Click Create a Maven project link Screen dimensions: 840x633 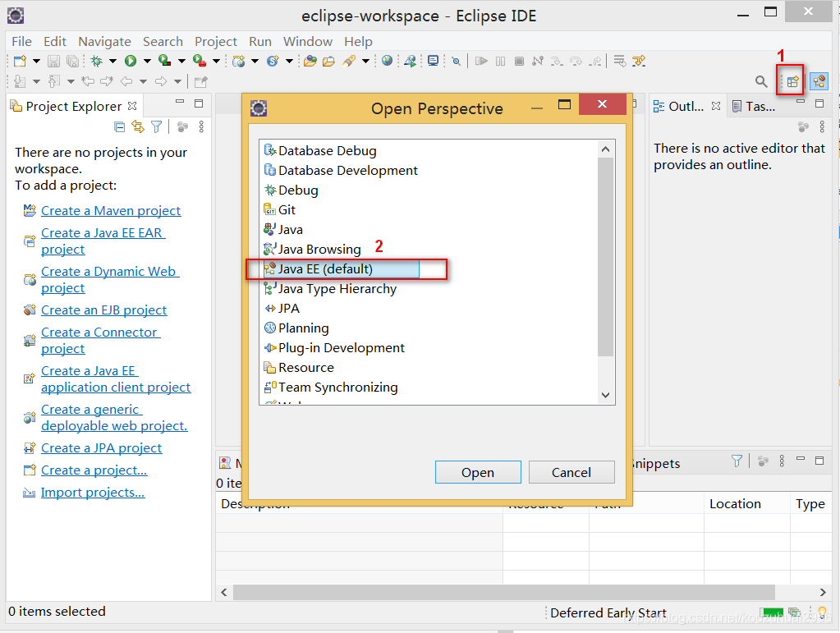coord(111,211)
